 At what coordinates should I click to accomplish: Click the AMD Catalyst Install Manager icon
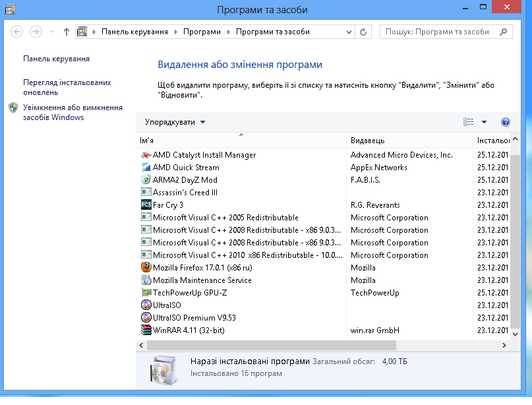pyautogui.click(x=146, y=155)
